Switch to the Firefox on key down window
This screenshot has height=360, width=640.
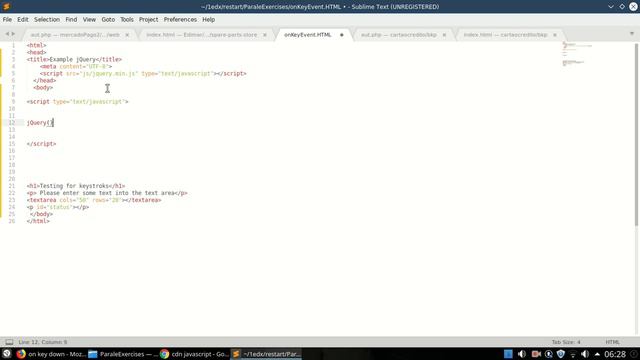pos(51,354)
